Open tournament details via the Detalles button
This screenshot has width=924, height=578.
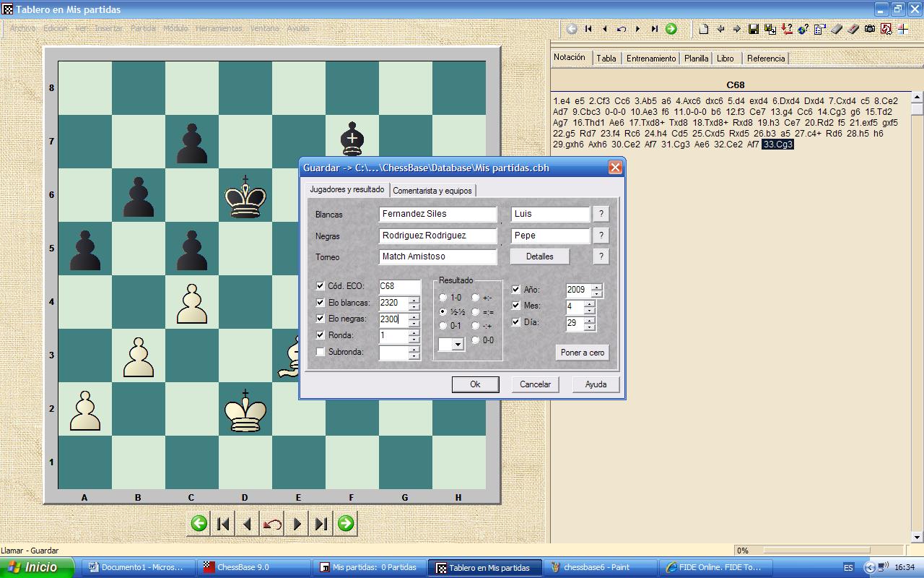[x=540, y=256]
